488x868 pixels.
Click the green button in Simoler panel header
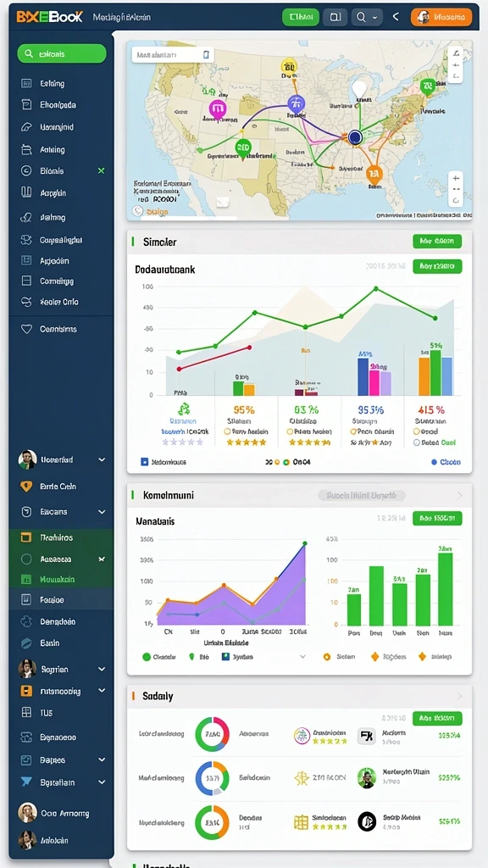[x=437, y=242]
